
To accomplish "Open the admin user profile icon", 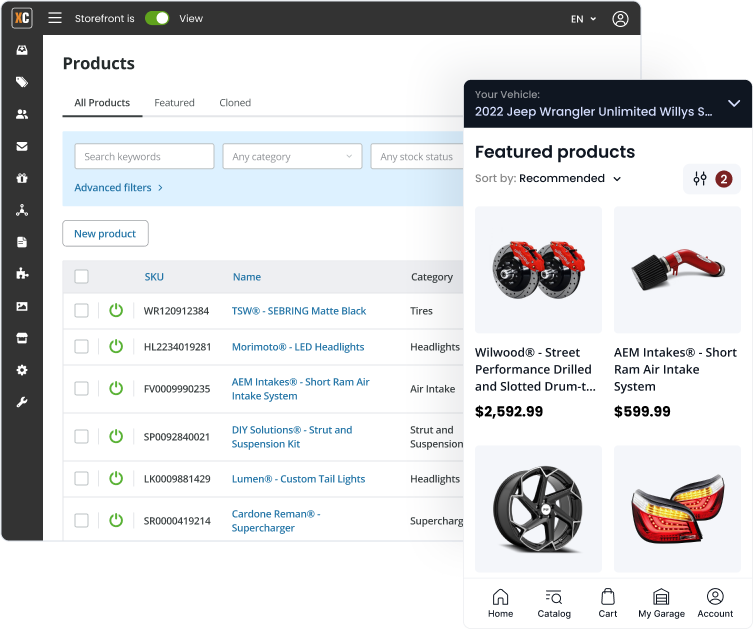I will click(x=620, y=19).
